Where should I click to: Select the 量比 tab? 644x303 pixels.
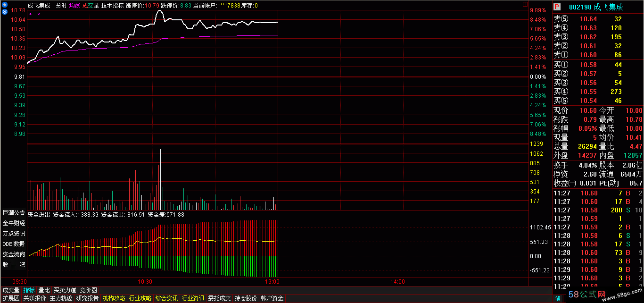44,290
